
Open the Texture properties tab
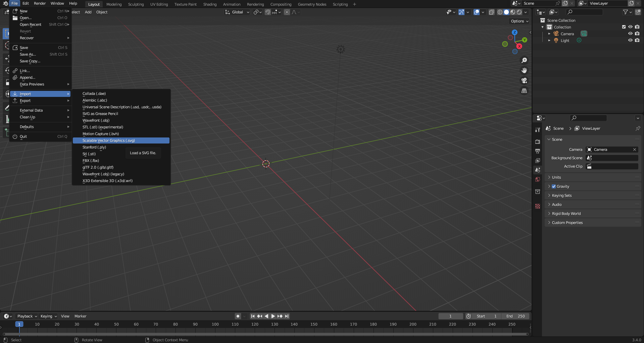pyautogui.click(x=538, y=206)
